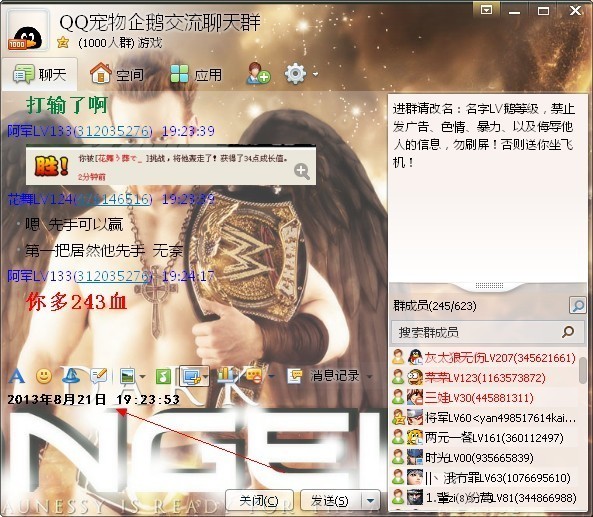This screenshot has height=517, width=593.
Task: Click the green music note icon
Action: [163, 377]
